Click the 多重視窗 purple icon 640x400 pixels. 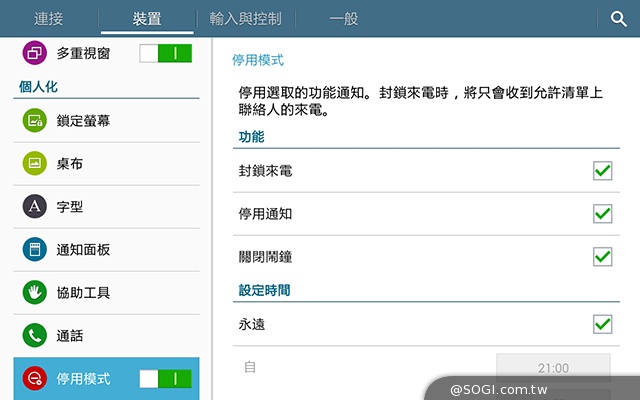click(x=34, y=53)
